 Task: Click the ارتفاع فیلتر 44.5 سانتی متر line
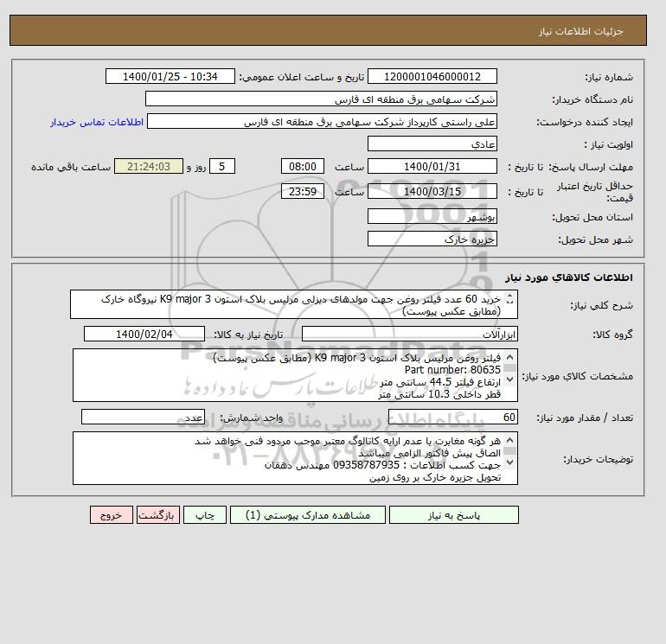tap(440, 382)
